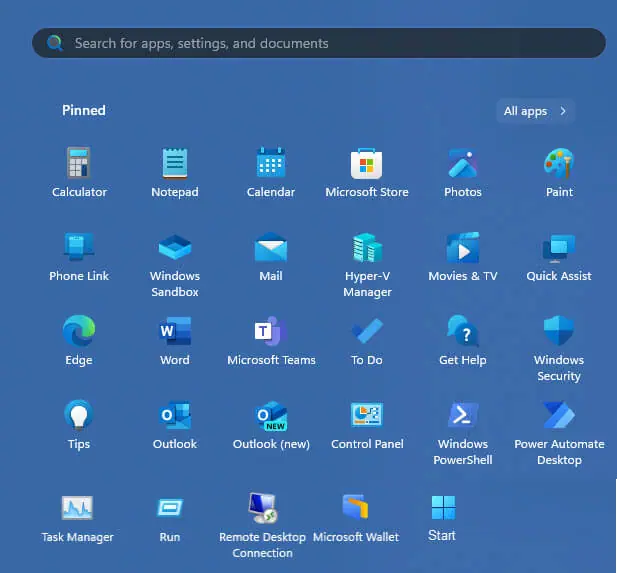The height and width of the screenshot is (573, 617).
Task: Click the search box for apps and settings
Action: point(319,43)
